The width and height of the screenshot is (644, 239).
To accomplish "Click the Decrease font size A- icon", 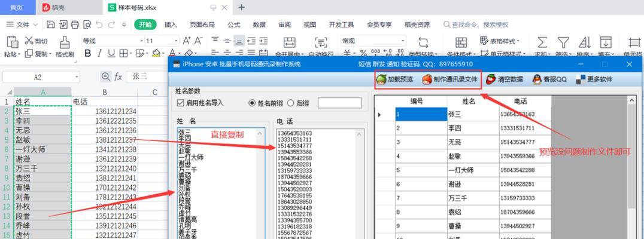I will [198, 41].
